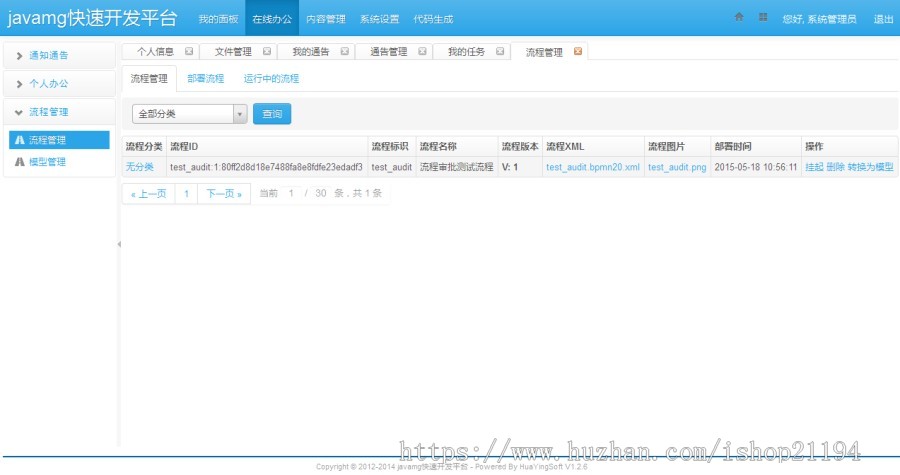The image size is (900, 475).
Task: Click 退出 to log out
Action: tap(883, 19)
